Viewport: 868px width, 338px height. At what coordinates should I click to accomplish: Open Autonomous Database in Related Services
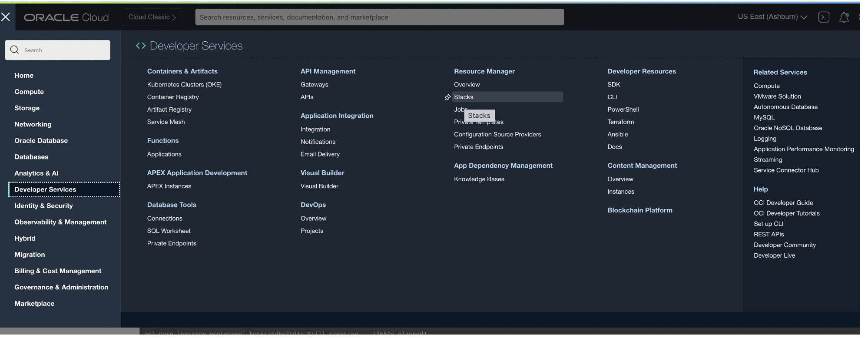click(785, 107)
